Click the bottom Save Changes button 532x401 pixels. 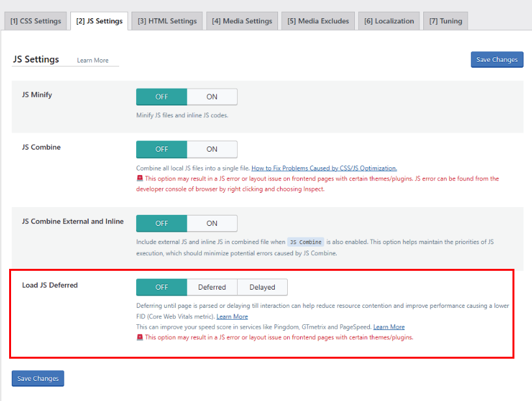(x=38, y=378)
